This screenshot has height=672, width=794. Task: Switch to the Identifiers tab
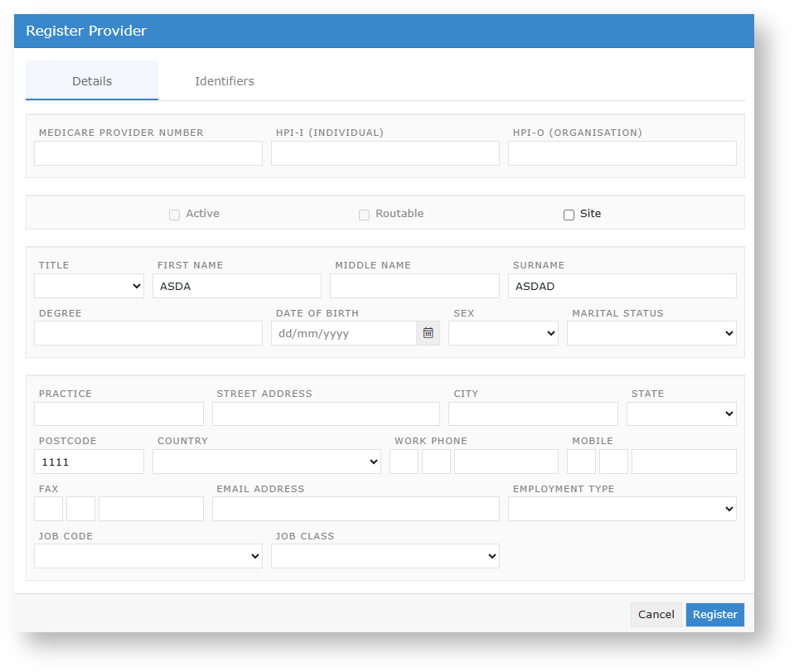pyautogui.click(x=225, y=81)
